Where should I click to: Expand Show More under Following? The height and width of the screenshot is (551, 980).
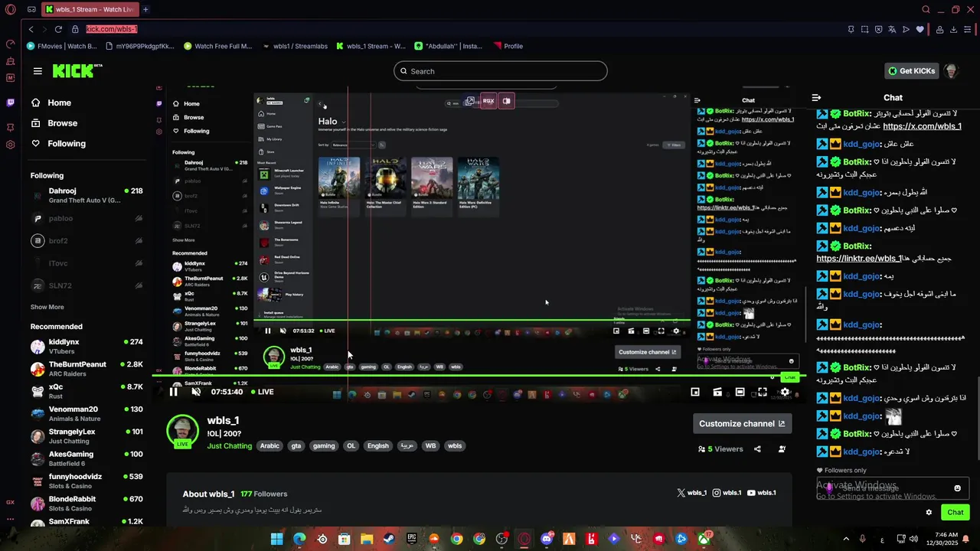(47, 307)
